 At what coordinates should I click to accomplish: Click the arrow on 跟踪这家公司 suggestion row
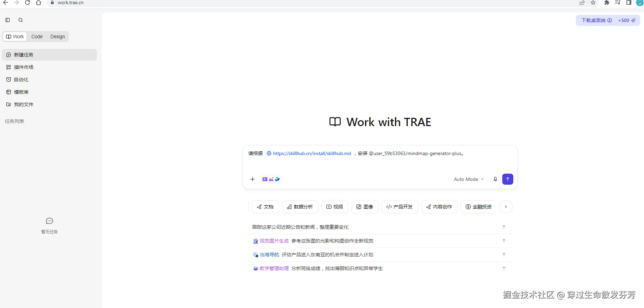tap(504, 227)
